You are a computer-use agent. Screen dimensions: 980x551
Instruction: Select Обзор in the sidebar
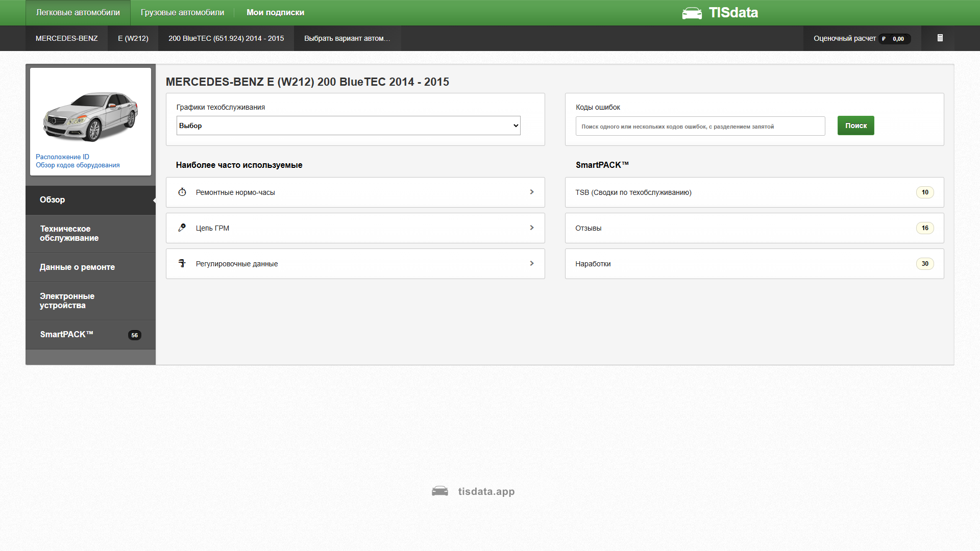click(90, 200)
